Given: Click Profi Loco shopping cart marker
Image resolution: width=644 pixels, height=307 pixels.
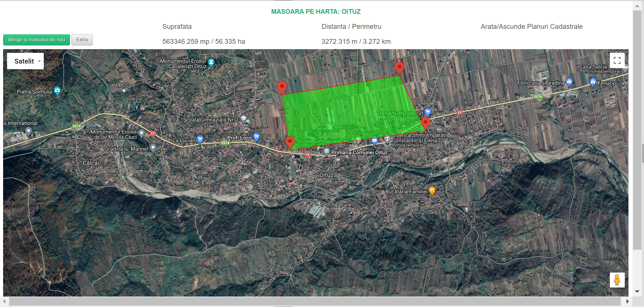Looking at the screenshot, I should [x=256, y=137].
